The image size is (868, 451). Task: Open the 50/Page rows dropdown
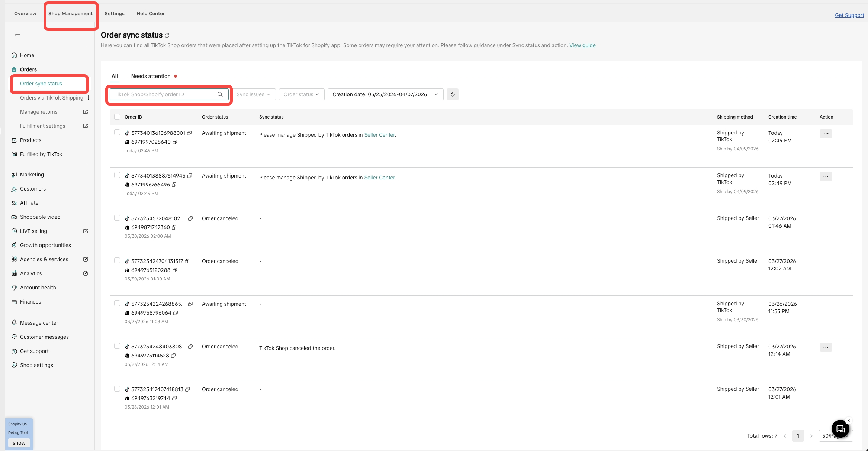tap(836, 436)
